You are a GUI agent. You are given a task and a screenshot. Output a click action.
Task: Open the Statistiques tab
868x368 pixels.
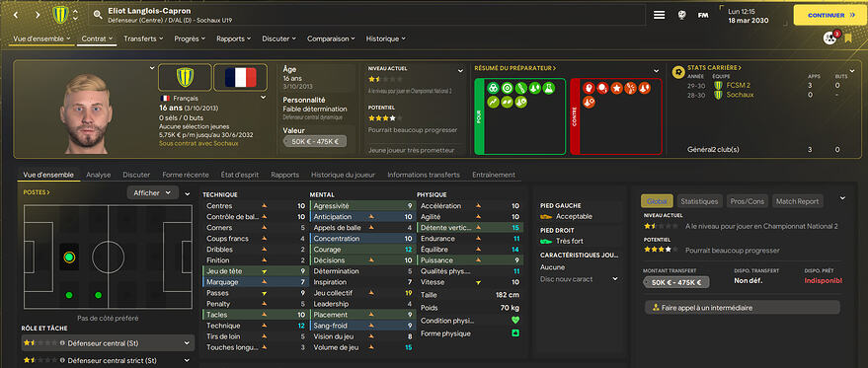[x=699, y=201]
